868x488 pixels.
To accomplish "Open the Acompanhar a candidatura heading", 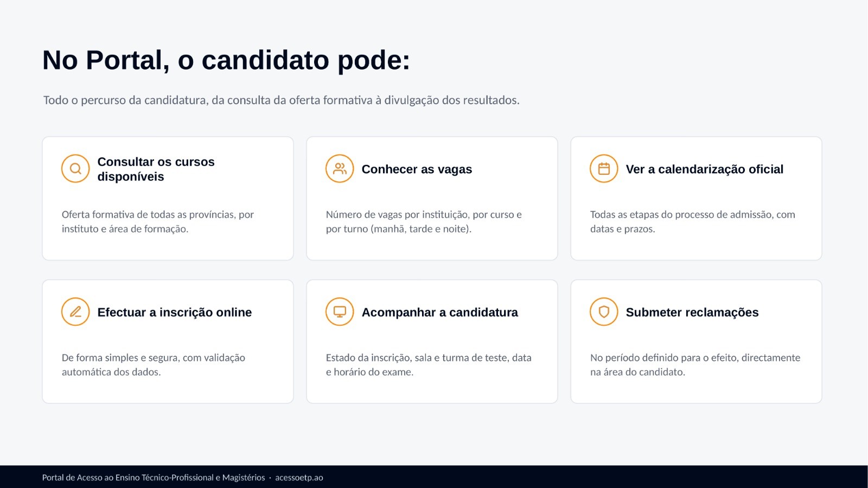I will (440, 312).
